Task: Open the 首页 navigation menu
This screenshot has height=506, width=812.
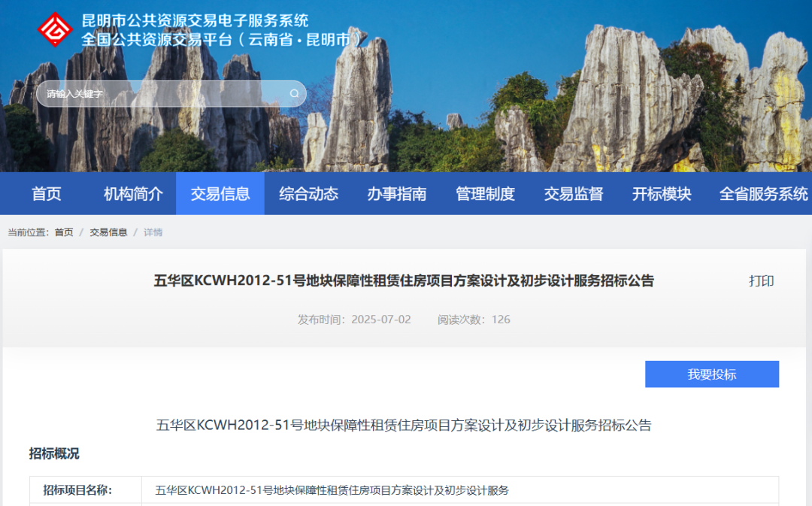Action: [47, 193]
